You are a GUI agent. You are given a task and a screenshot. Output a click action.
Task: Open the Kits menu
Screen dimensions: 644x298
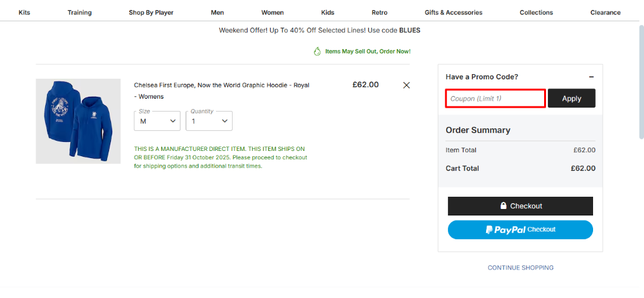(24, 12)
